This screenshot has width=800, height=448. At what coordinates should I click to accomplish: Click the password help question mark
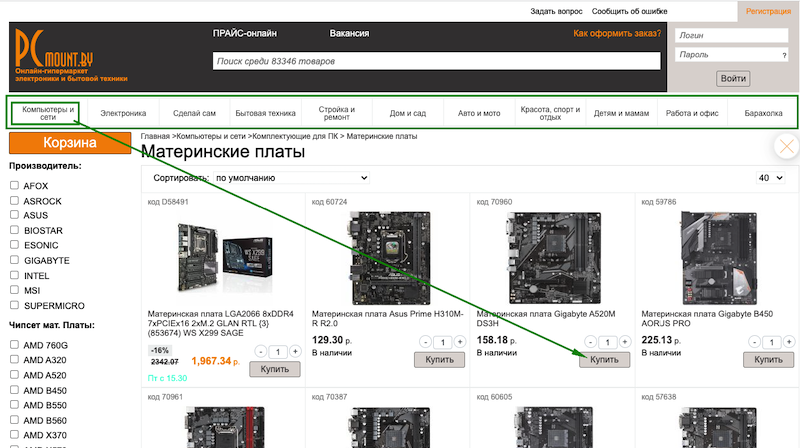pyautogui.click(x=784, y=55)
